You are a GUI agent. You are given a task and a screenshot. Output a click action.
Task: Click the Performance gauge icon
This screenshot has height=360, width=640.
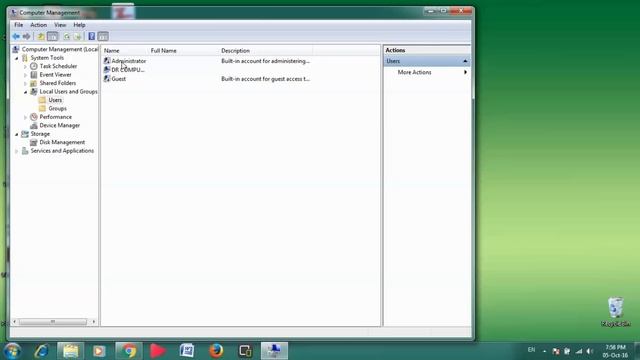click(34, 117)
